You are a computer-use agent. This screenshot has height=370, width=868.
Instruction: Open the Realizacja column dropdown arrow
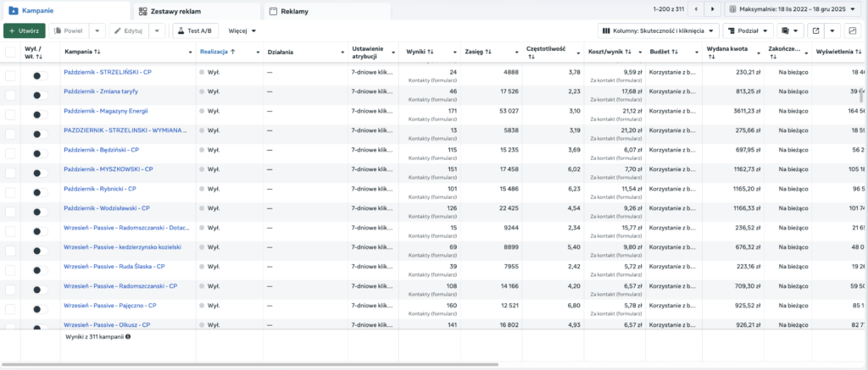point(258,52)
